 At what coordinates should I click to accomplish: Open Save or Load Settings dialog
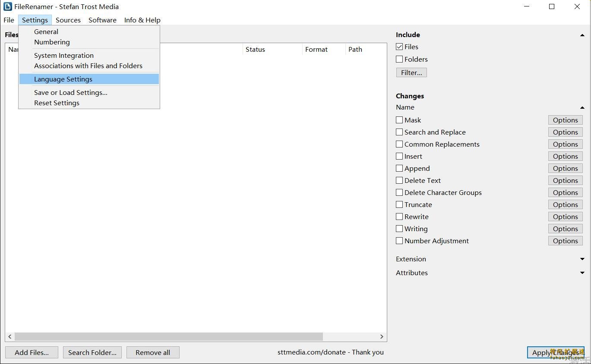70,93
